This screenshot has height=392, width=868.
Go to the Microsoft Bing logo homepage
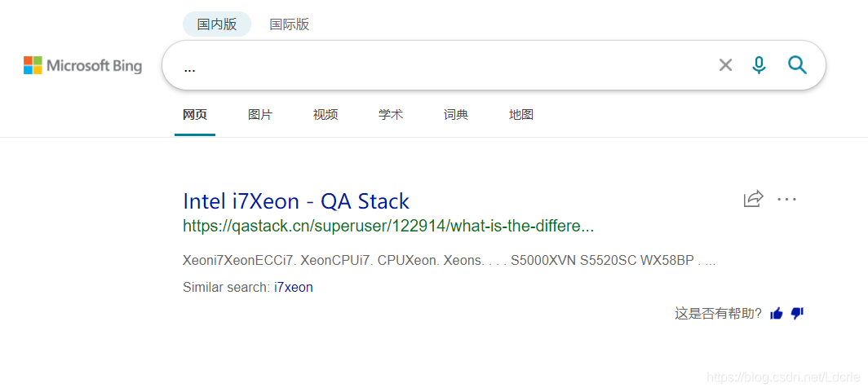coord(82,65)
